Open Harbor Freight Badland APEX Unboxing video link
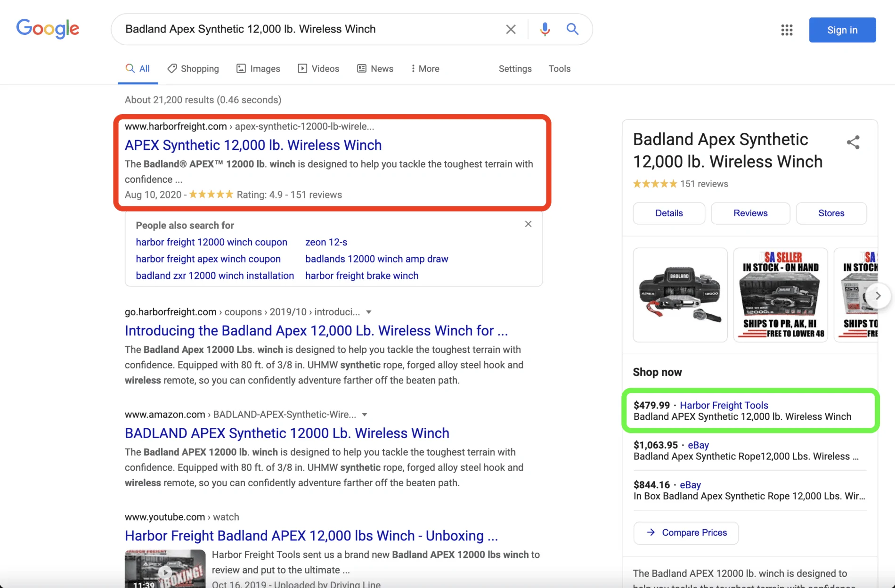 (x=311, y=536)
